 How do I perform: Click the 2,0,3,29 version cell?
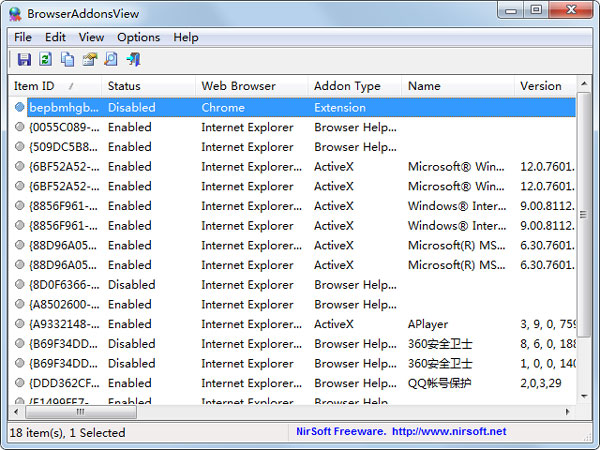pyautogui.click(x=541, y=383)
